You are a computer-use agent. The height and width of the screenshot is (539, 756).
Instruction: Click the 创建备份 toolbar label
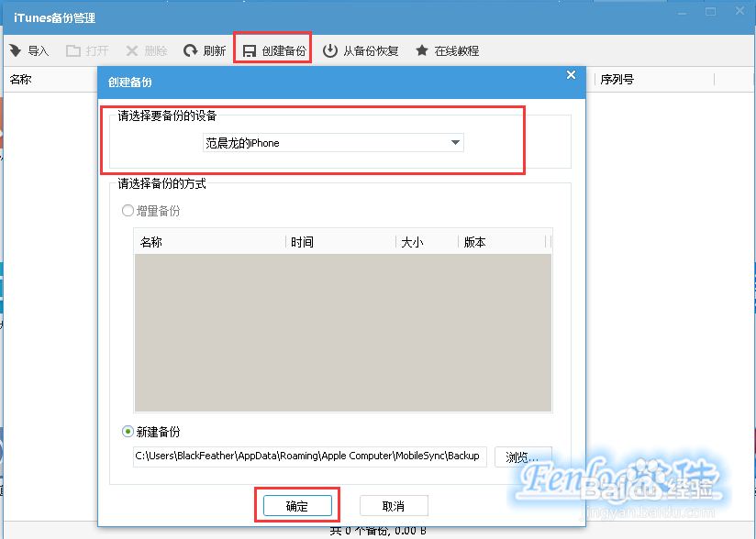(x=284, y=50)
